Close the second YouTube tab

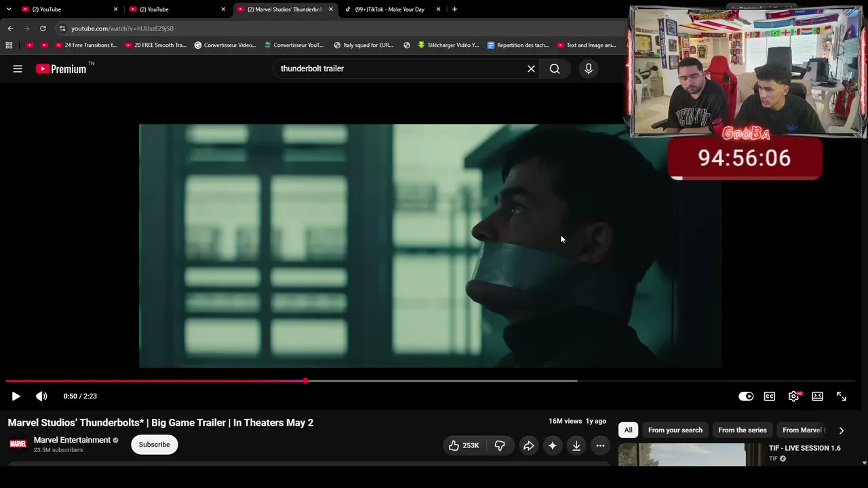(223, 9)
